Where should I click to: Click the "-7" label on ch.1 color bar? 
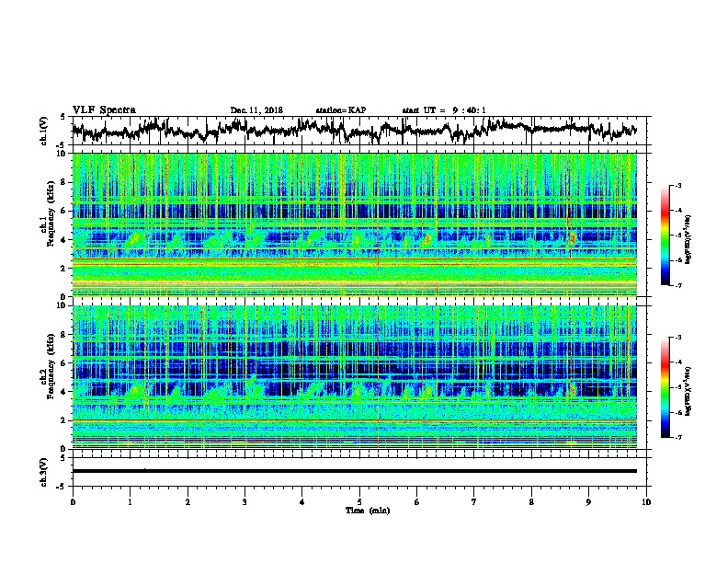coord(677,285)
